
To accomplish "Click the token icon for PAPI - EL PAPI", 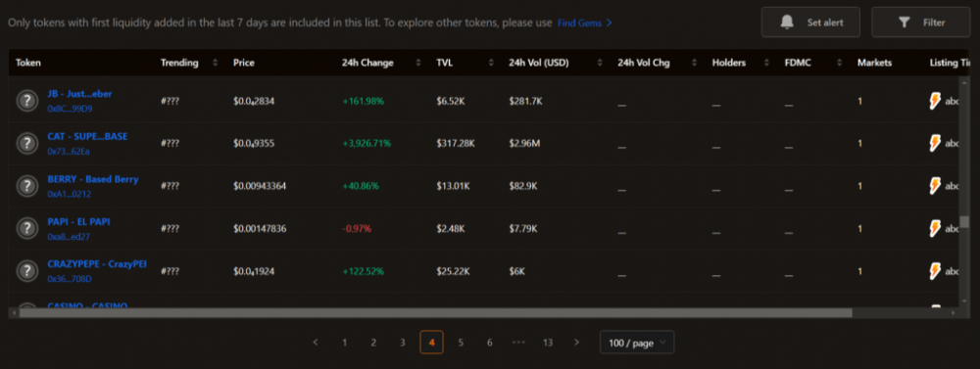I will [x=26, y=228].
